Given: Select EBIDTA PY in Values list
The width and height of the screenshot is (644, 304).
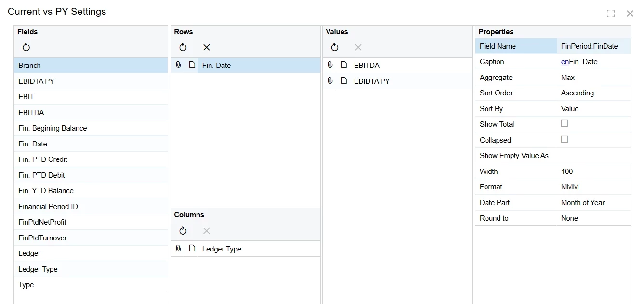Looking at the screenshot, I should click(397, 81).
